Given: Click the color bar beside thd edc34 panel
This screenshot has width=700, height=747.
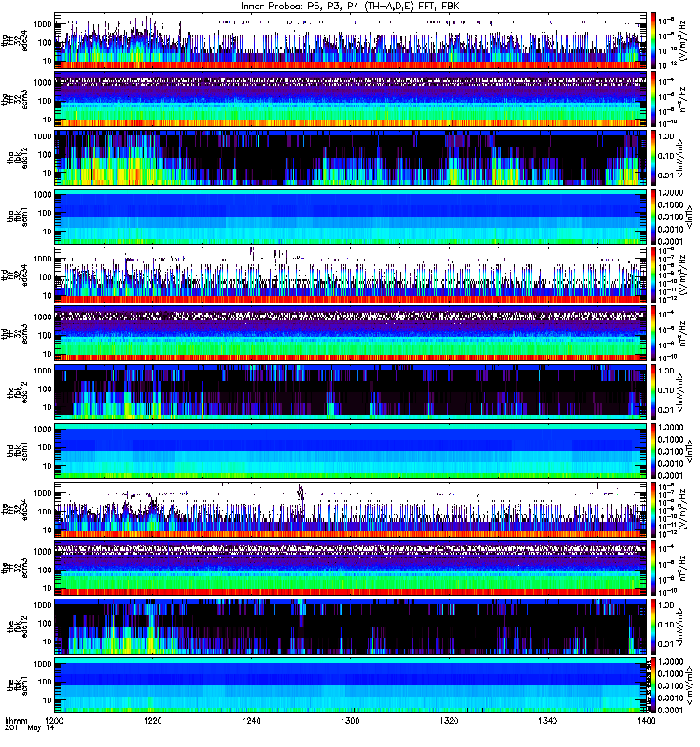Looking at the screenshot, I should 653,275.
